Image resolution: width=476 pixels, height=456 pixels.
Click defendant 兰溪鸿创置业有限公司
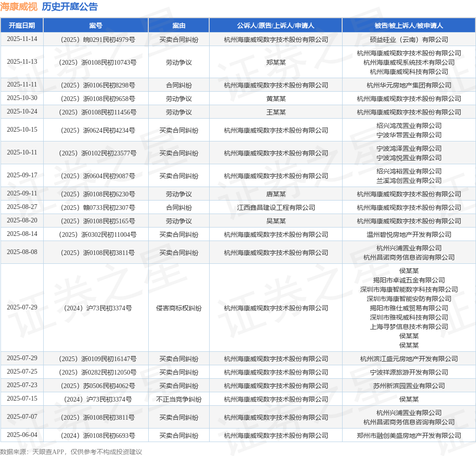tap(409, 181)
